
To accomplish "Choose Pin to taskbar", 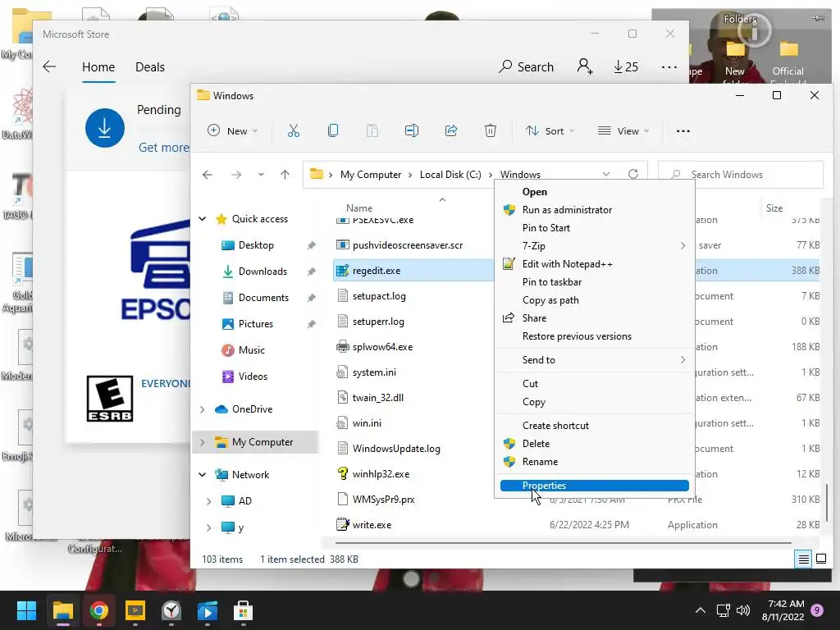I will [595, 282].
